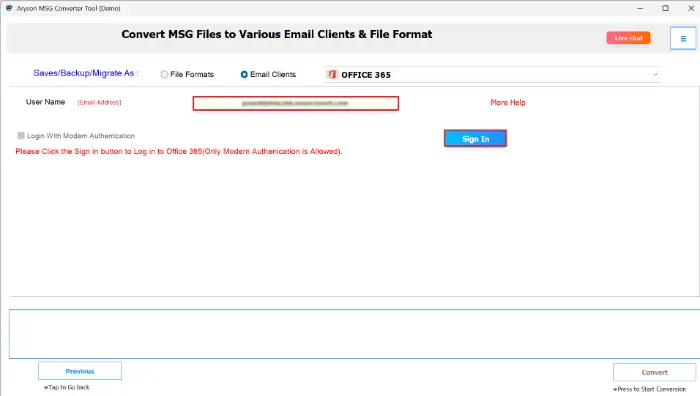Viewport: 700px width, 396px height.
Task: Open the Live chat button
Action: (628, 38)
